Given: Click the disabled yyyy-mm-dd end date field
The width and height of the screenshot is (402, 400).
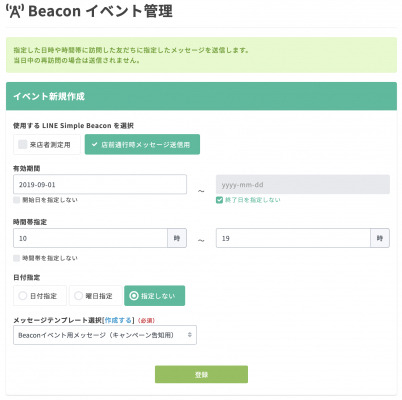Looking at the screenshot, I should pos(303,184).
